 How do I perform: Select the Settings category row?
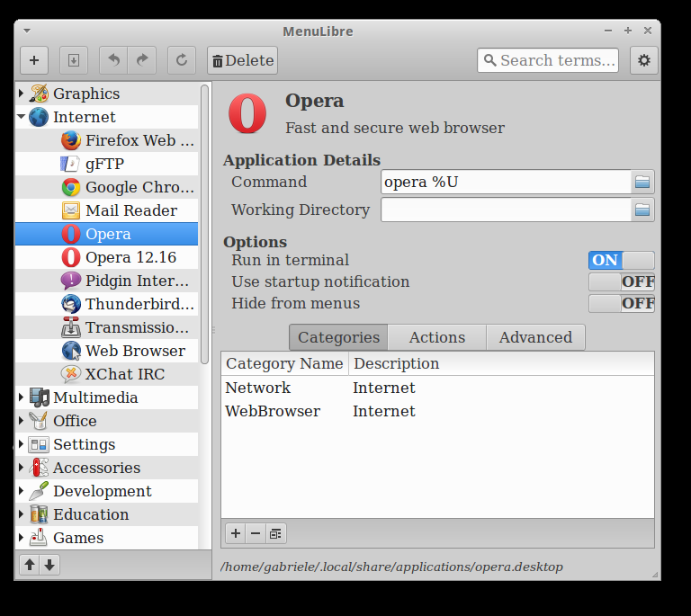(x=107, y=444)
